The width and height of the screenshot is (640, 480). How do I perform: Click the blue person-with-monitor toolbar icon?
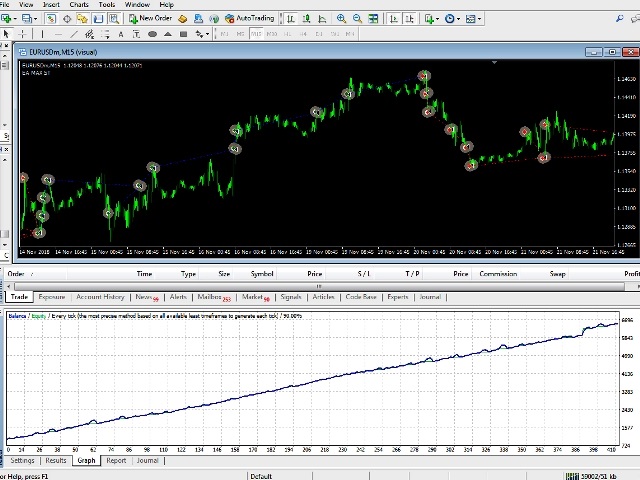click(198, 18)
